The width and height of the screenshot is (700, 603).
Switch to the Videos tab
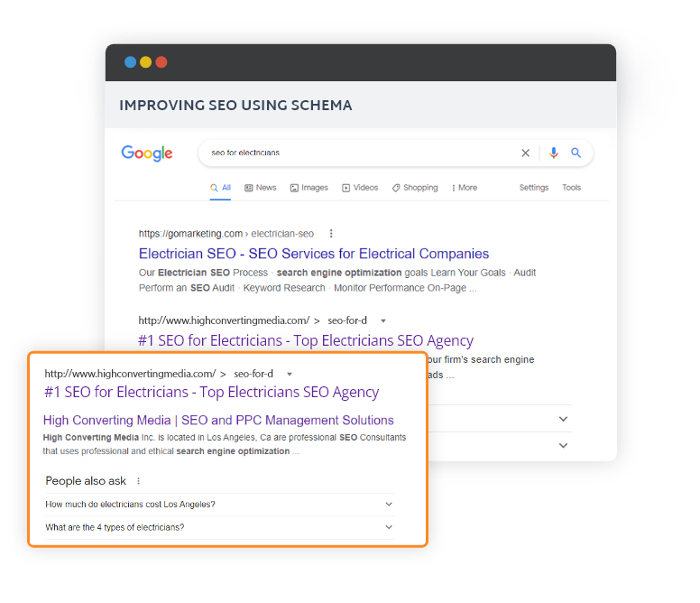tap(360, 188)
